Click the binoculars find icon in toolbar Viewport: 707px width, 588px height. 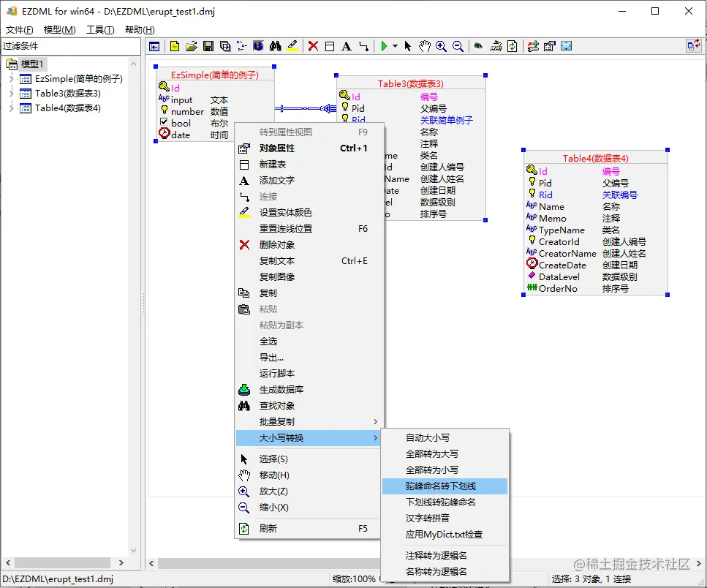click(x=275, y=46)
